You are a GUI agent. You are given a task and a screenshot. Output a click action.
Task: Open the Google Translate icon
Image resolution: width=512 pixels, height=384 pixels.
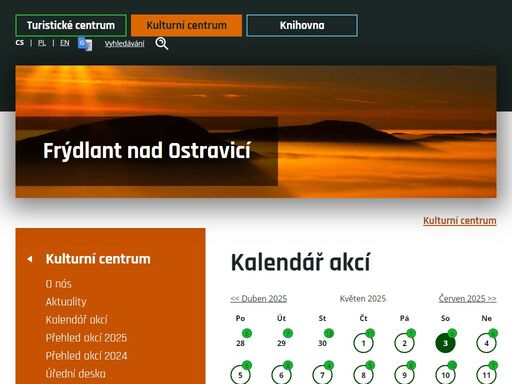click(x=85, y=44)
